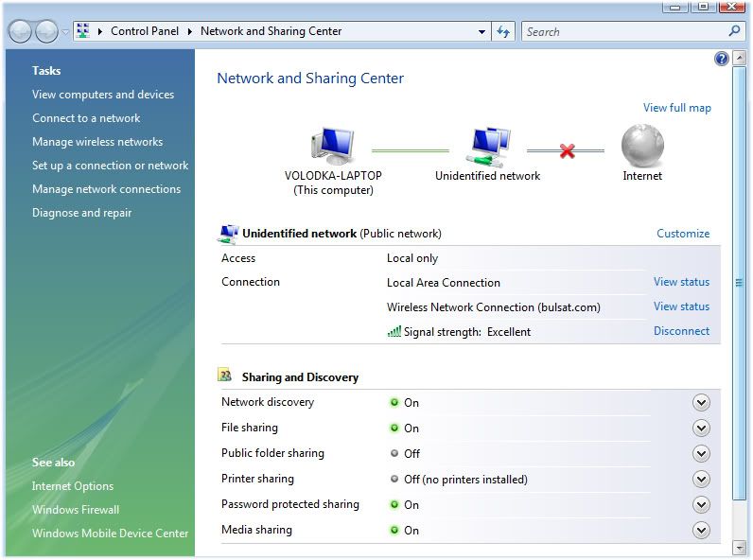Open the help question mark icon

[722, 59]
